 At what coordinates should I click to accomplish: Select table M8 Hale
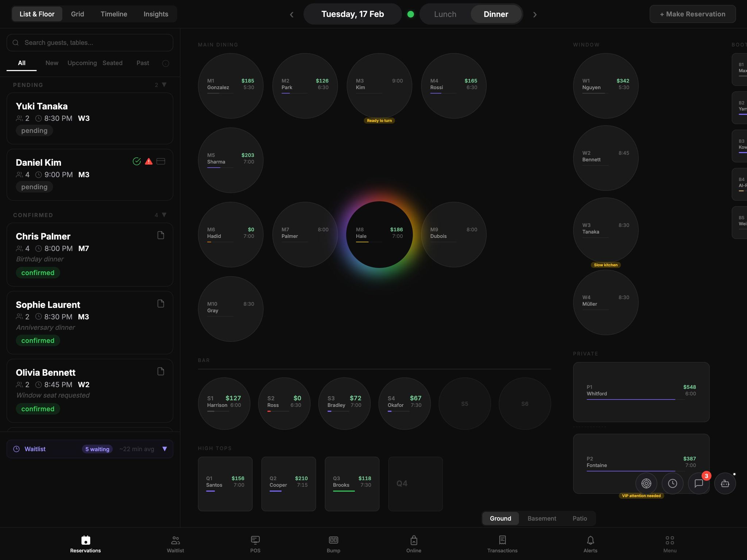coord(379,235)
